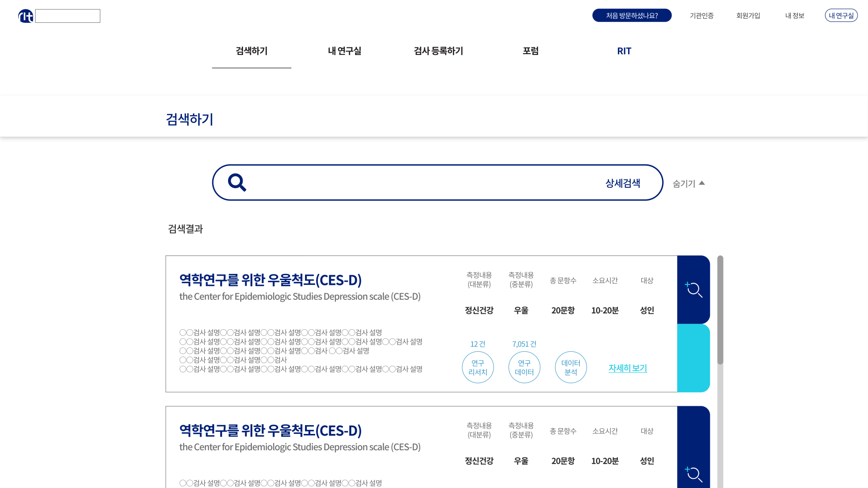The image size is (868, 488).
Task: Open the 내 연구실 menu tab
Action: click(345, 51)
